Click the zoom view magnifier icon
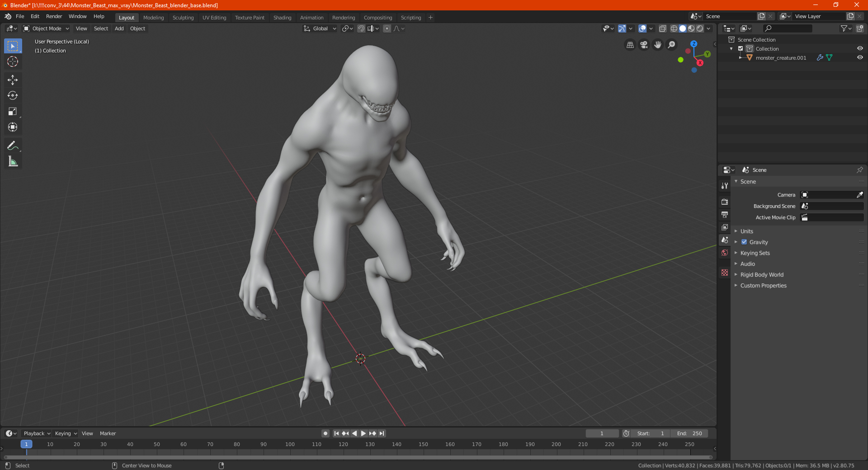This screenshot has height=470, width=868. pyautogui.click(x=672, y=45)
